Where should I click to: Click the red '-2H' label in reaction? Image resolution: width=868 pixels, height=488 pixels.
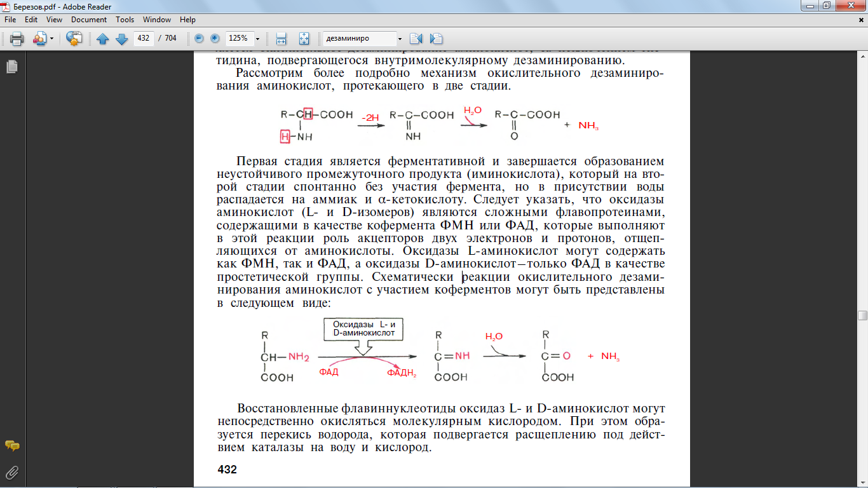point(371,118)
